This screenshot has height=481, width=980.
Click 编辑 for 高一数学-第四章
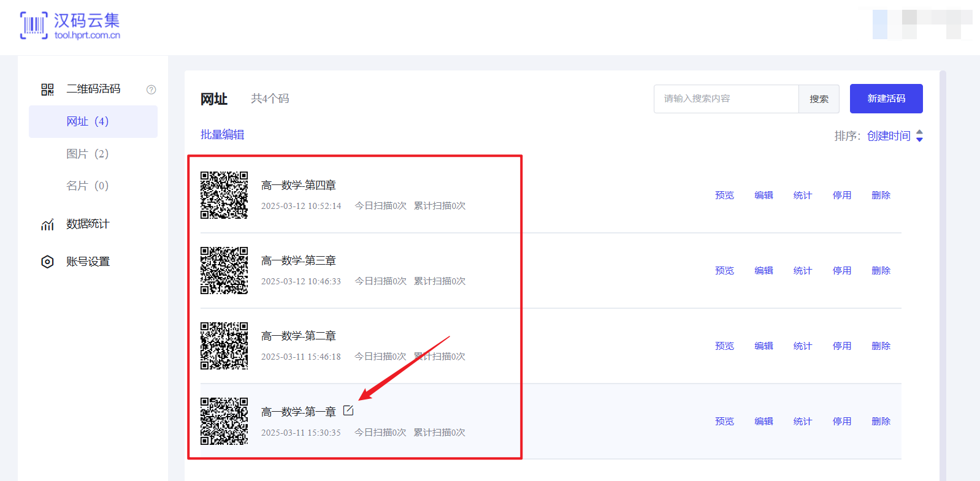click(x=764, y=195)
